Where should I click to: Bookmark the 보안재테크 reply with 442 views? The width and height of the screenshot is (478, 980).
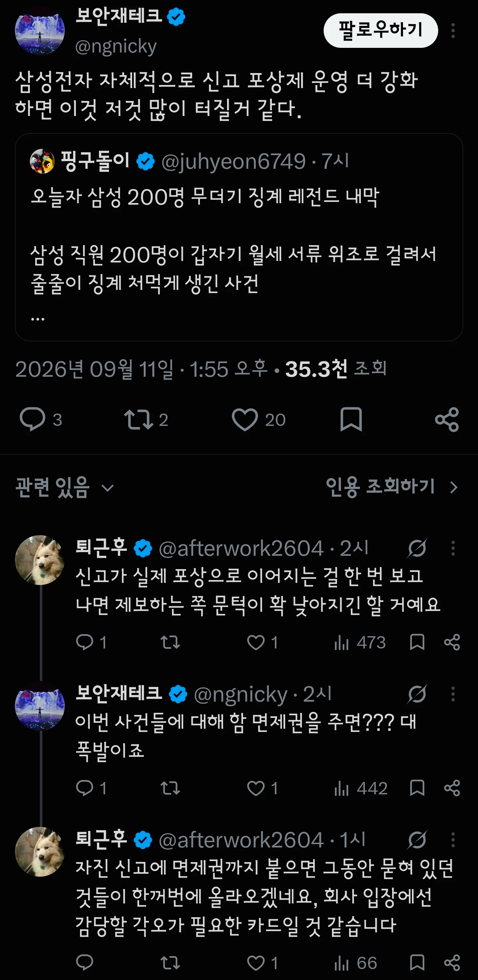417,788
